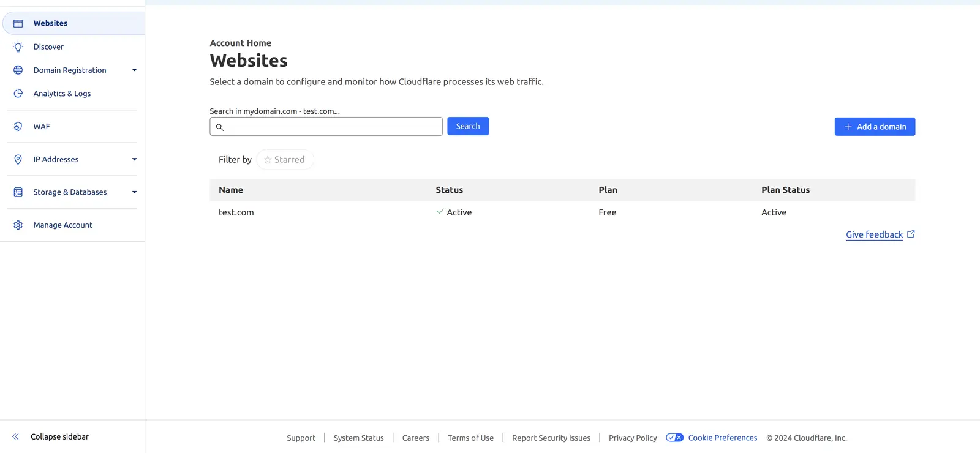The width and height of the screenshot is (980, 453).
Task: Open the Terms of Use footer link
Action: (x=470, y=438)
